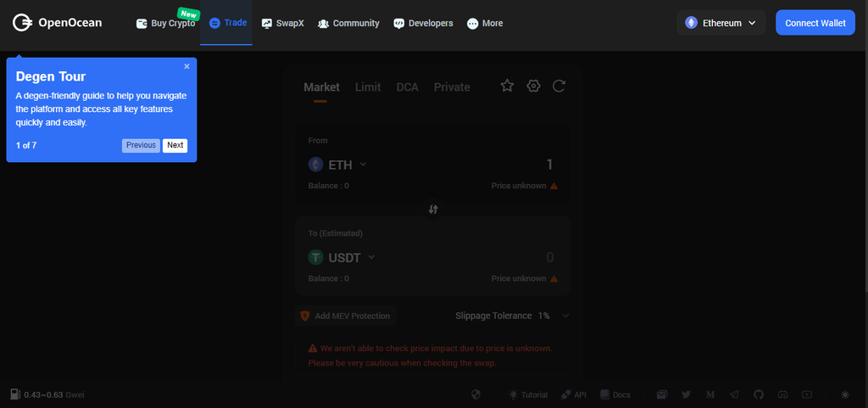This screenshot has height=408, width=868.
Task: Open the API link
Action: (574, 394)
